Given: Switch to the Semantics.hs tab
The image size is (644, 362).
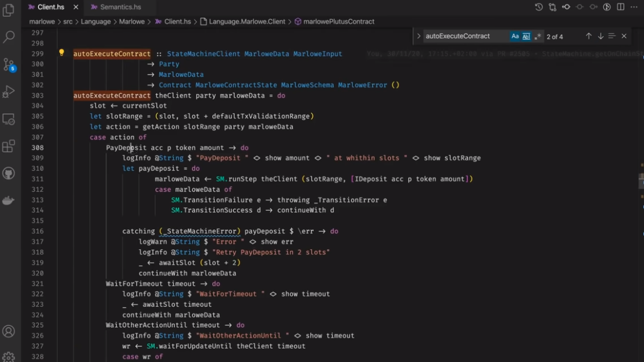Looking at the screenshot, I should point(120,7).
